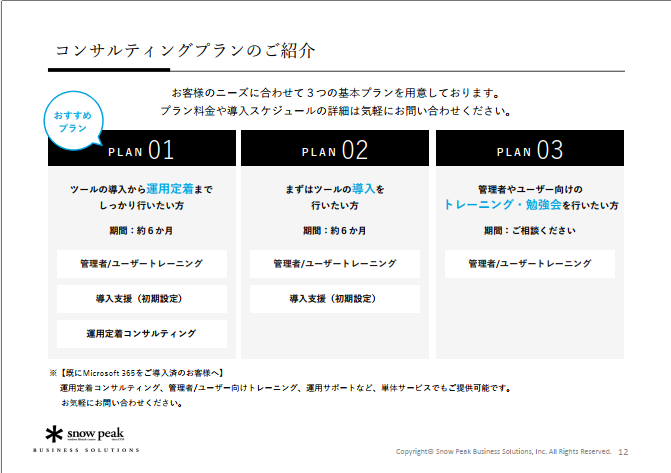Click the Copyright Snow Peak Business Solutions notice

pyautogui.click(x=503, y=451)
